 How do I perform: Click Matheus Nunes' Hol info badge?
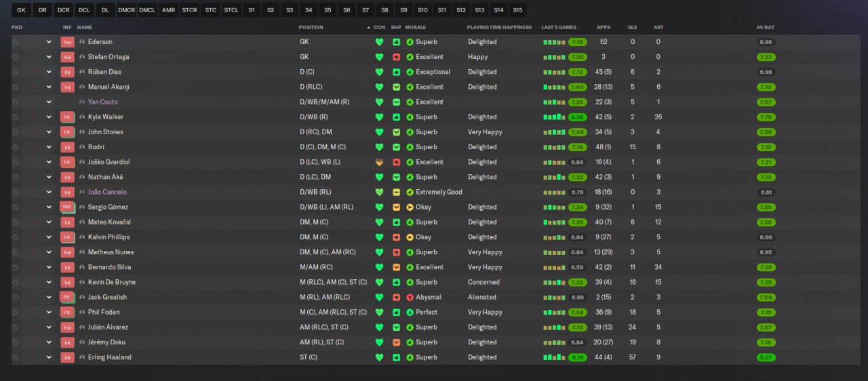[x=67, y=252]
